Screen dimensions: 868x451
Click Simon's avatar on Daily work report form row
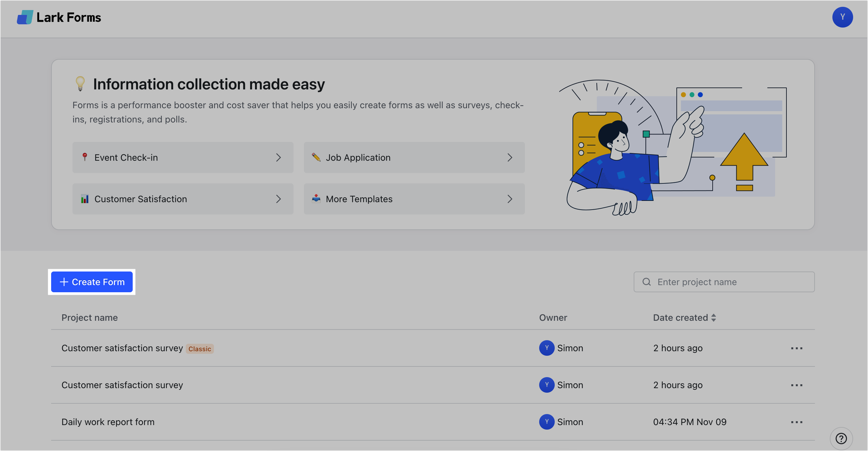pos(547,422)
